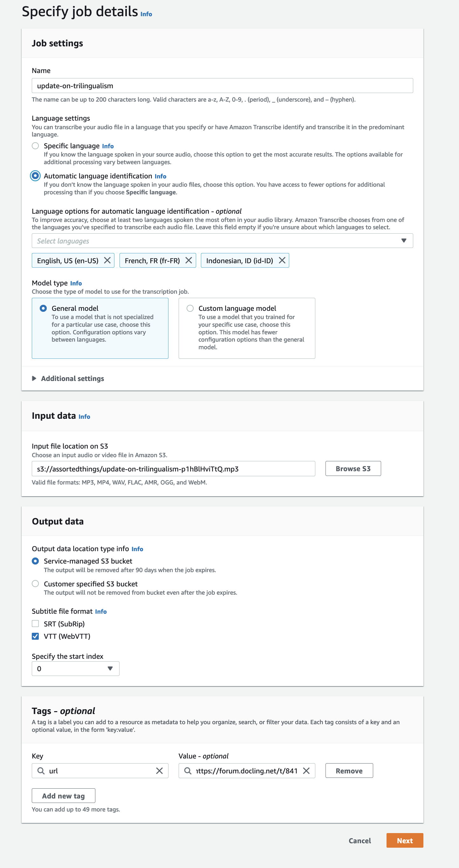Click Add new tag button
Viewport: 459px width, 868px height.
click(x=63, y=796)
